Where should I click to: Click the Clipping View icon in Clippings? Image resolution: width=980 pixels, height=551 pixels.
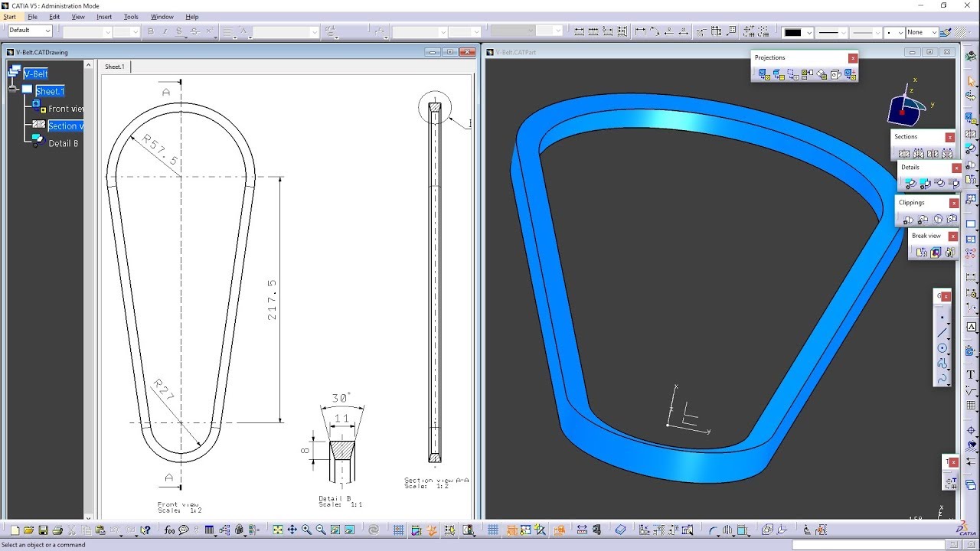coord(908,219)
